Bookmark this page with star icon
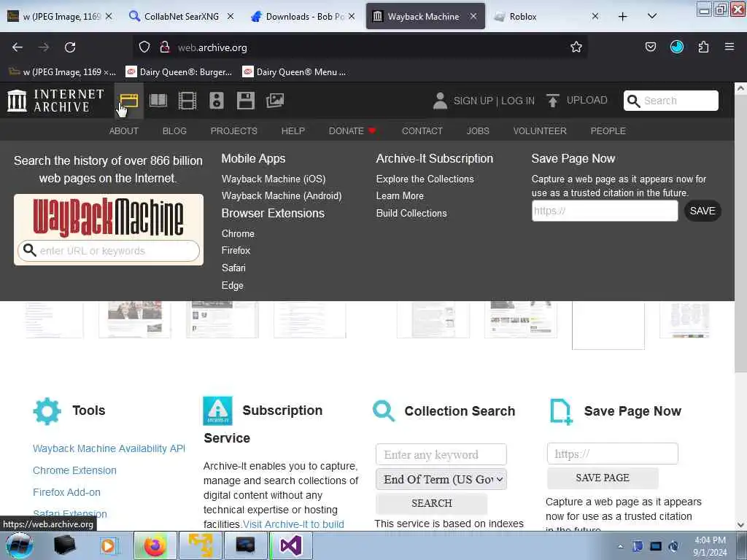 576,47
